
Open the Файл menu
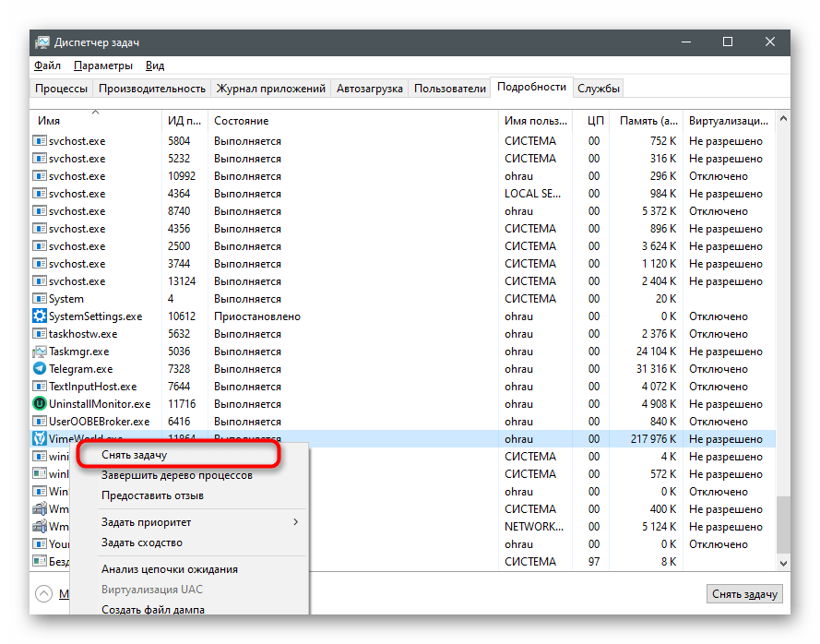[x=47, y=66]
